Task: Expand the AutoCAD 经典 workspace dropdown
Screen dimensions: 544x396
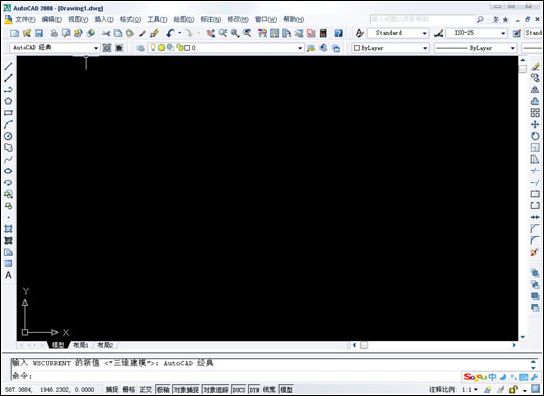Action: coord(55,48)
